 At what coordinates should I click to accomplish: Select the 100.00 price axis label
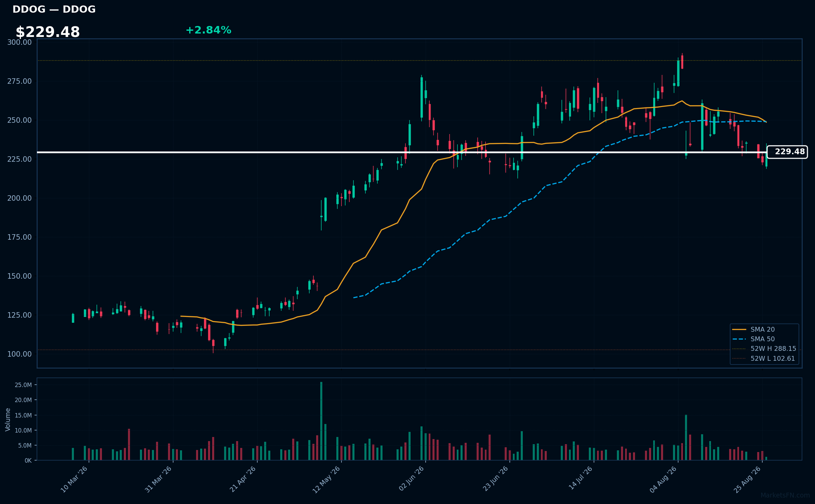click(x=20, y=354)
